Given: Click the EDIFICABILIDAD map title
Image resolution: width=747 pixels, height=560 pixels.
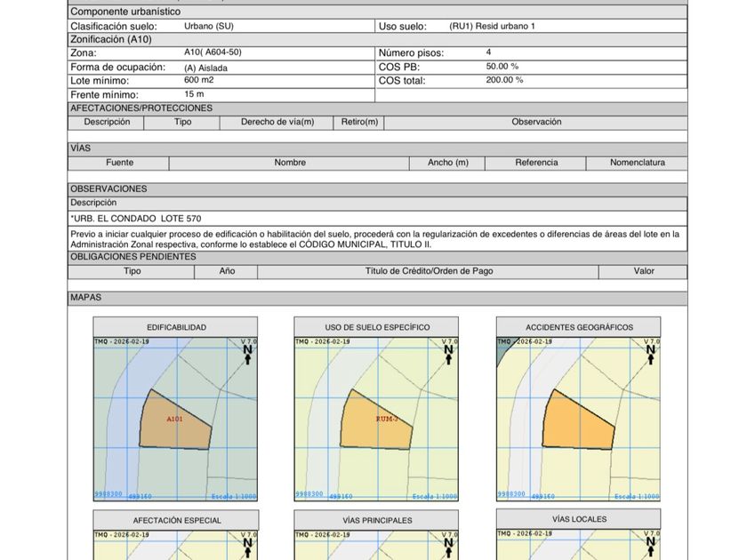Looking at the screenshot, I should (176, 327).
